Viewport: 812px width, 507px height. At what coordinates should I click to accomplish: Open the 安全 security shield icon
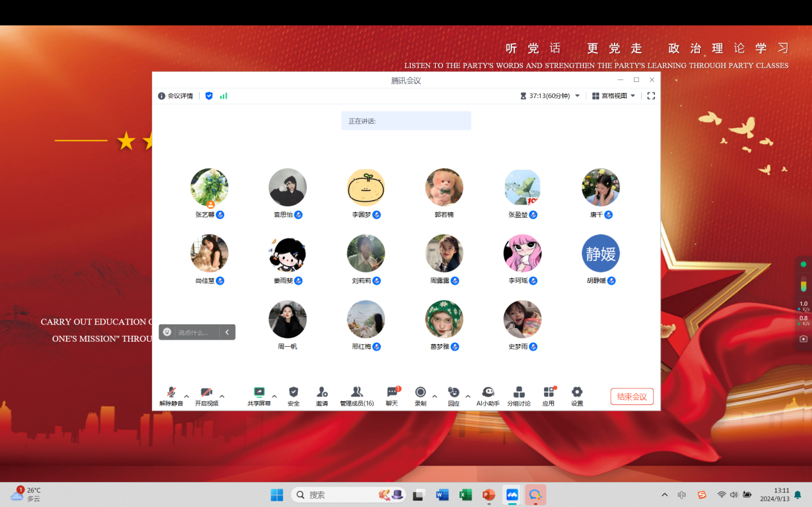pyautogui.click(x=294, y=393)
